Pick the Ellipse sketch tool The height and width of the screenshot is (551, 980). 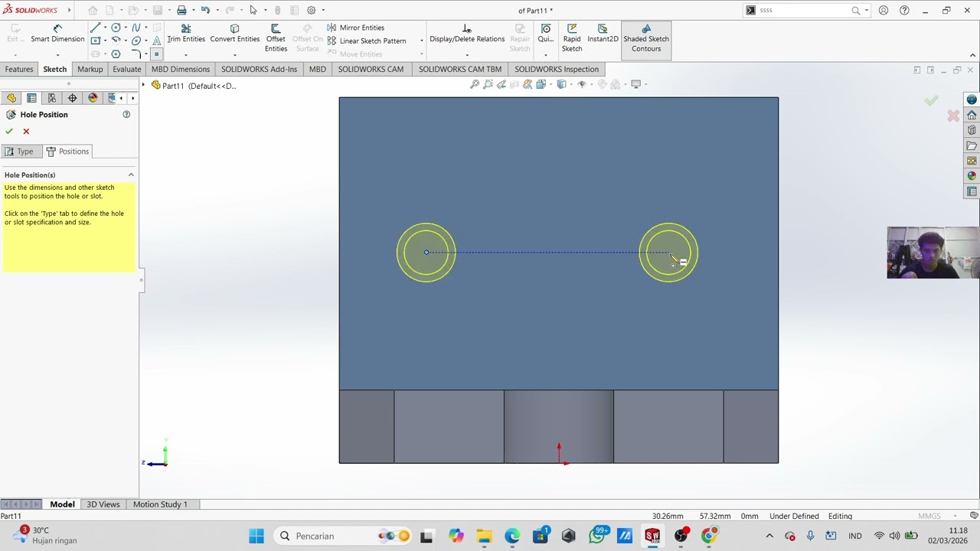point(136,41)
